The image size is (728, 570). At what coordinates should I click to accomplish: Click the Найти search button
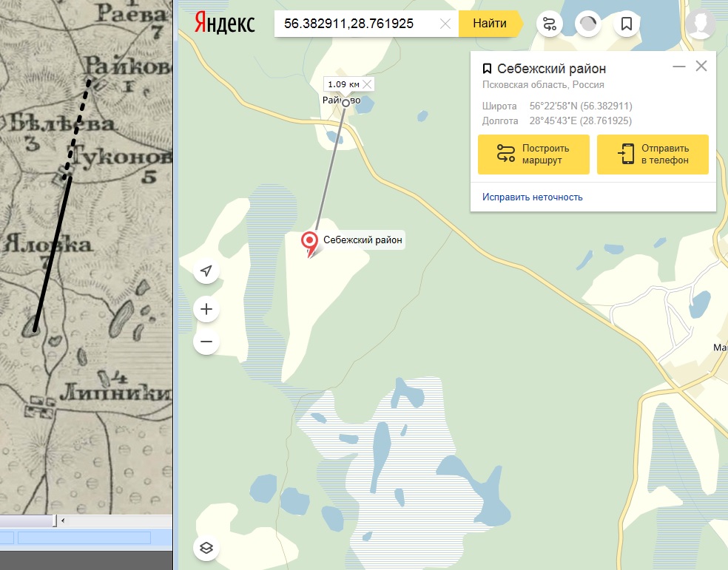tap(490, 23)
